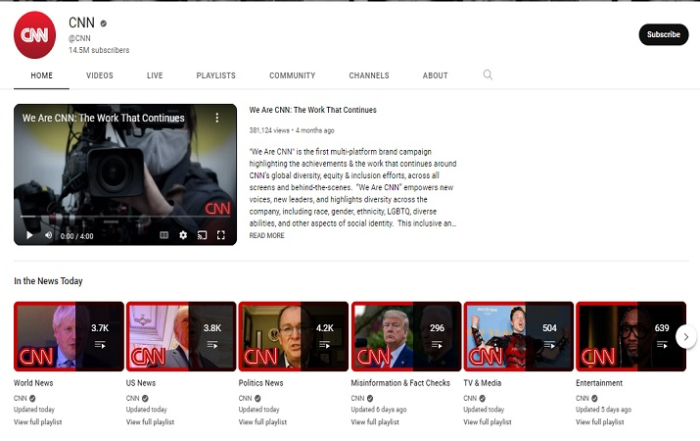Open Entertainment playlist thumbnail
Image resolution: width=700 pixels, height=441 pixels.
tap(631, 337)
